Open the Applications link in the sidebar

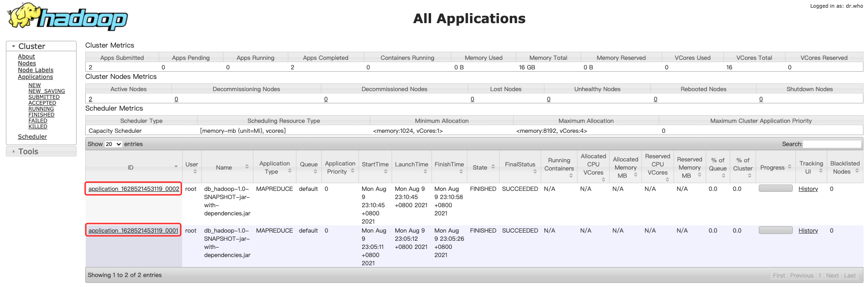(35, 77)
